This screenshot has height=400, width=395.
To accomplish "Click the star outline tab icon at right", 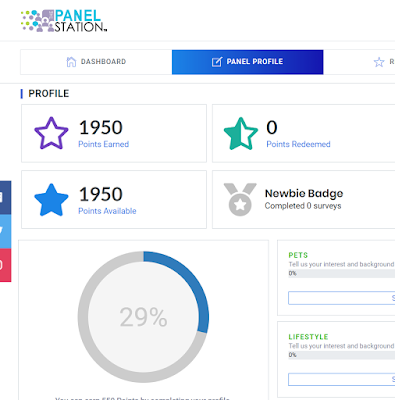I will tap(379, 62).
